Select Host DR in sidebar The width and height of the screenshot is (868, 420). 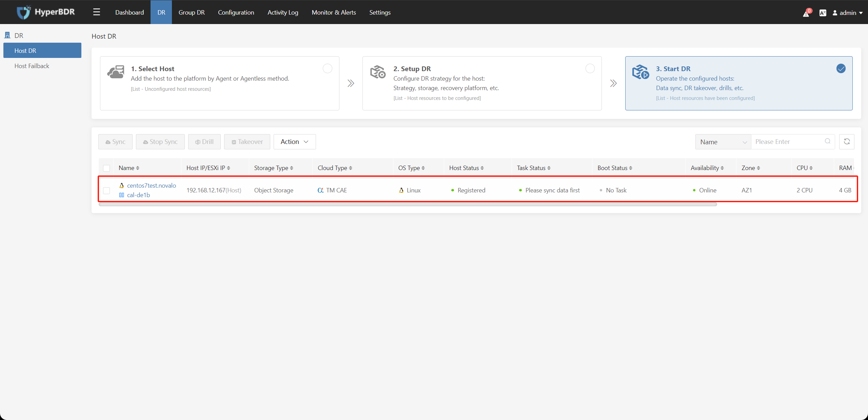tap(42, 50)
